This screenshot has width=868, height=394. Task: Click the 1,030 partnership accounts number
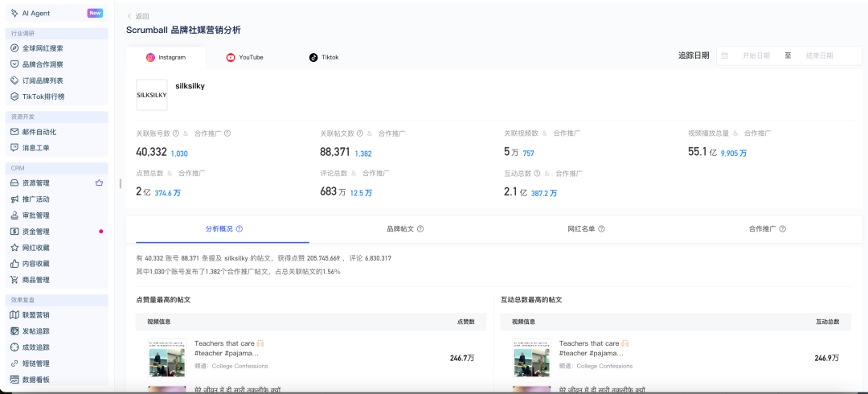(179, 154)
